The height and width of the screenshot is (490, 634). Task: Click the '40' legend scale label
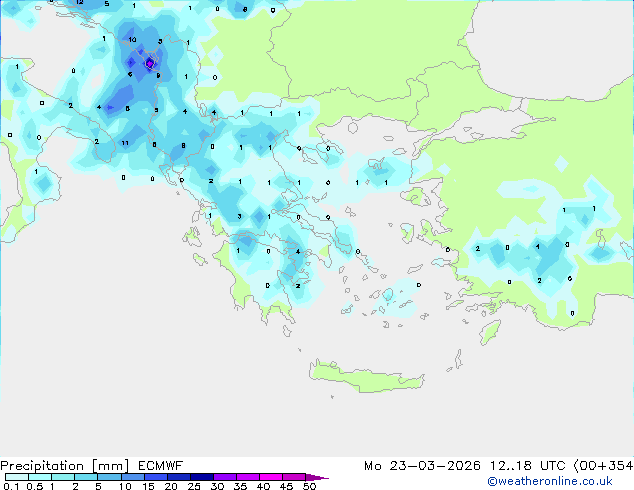coord(263,486)
